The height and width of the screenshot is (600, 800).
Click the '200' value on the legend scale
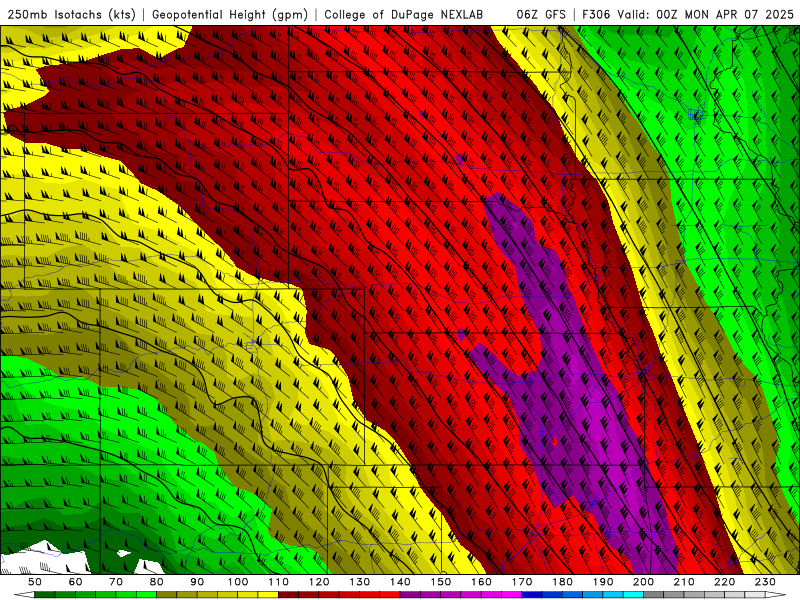(x=643, y=582)
